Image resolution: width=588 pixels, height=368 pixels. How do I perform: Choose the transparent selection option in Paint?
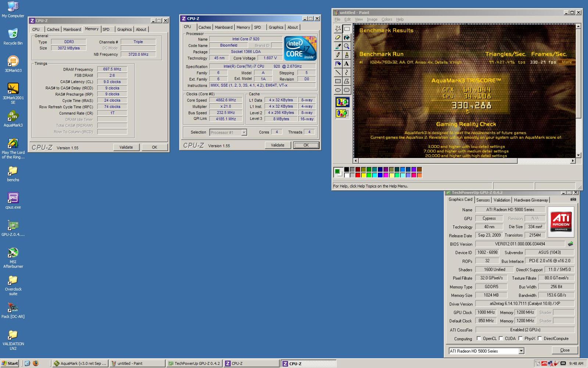[x=342, y=113]
